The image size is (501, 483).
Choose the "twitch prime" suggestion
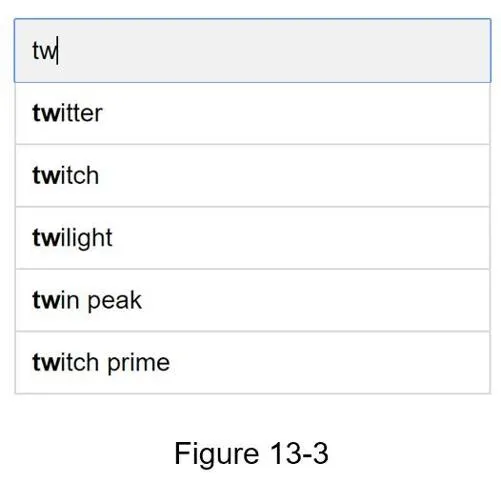point(252,363)
